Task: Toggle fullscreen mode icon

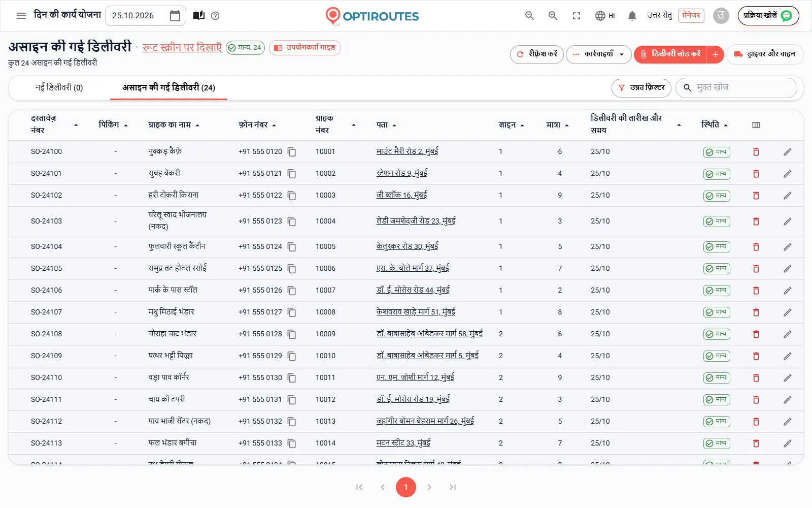Action: pos(577,16)
